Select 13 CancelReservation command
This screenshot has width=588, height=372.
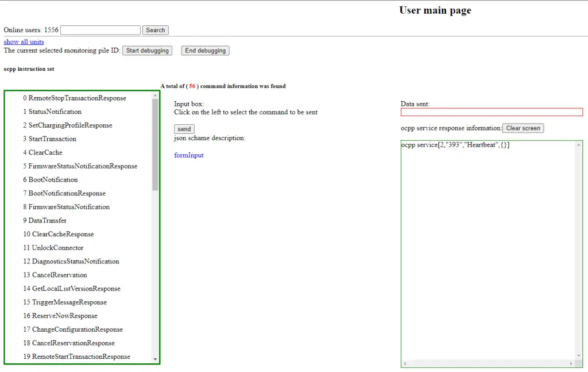pyautogui.click(x=55, y=275)
